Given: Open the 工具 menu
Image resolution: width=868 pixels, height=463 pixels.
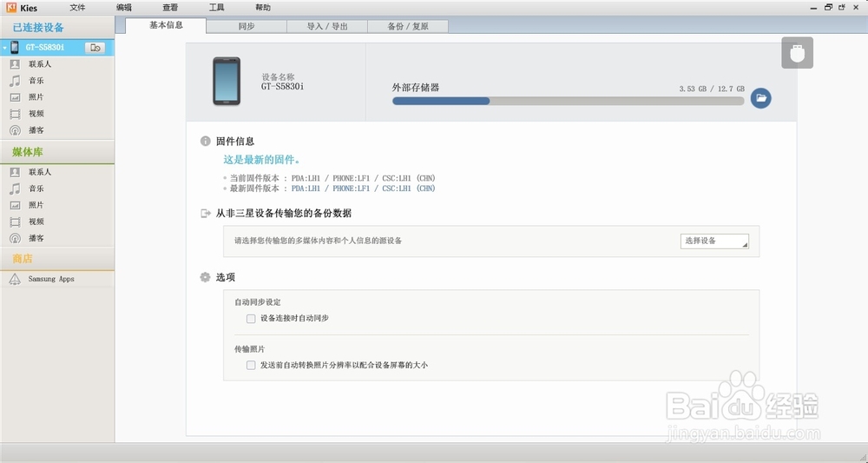Looking at the screenshot, I should 216,7.
